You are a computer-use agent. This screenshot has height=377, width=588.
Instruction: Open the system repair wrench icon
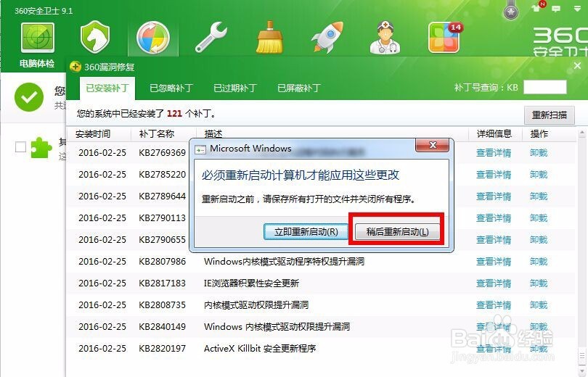(211, 37)
